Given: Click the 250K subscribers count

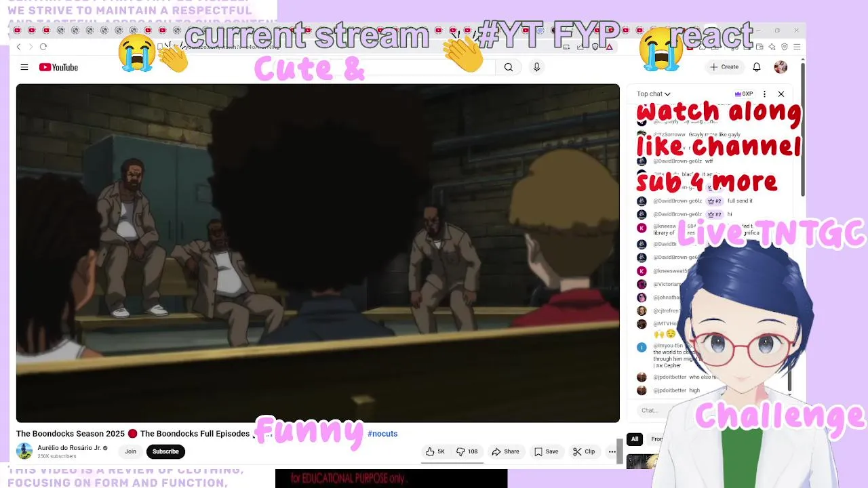Looking at the screenshot, I should pos(56,457).
